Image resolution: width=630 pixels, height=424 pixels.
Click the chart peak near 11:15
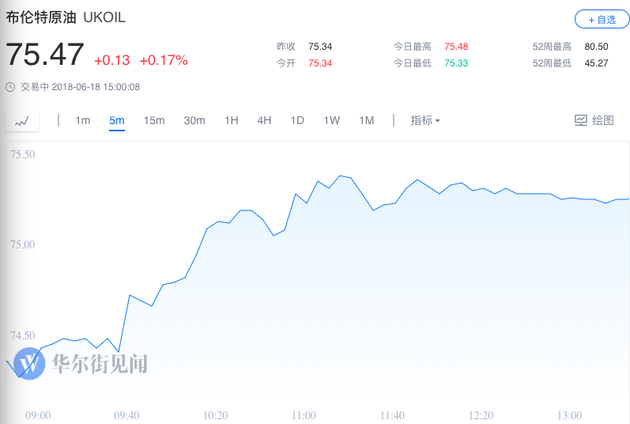(x=340, y=176)
